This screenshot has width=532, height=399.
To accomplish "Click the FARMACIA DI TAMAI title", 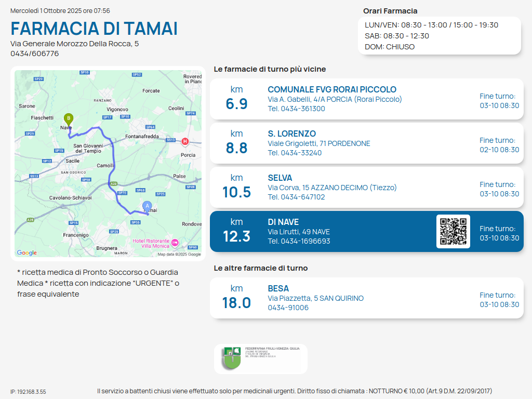I will (94, 29).
